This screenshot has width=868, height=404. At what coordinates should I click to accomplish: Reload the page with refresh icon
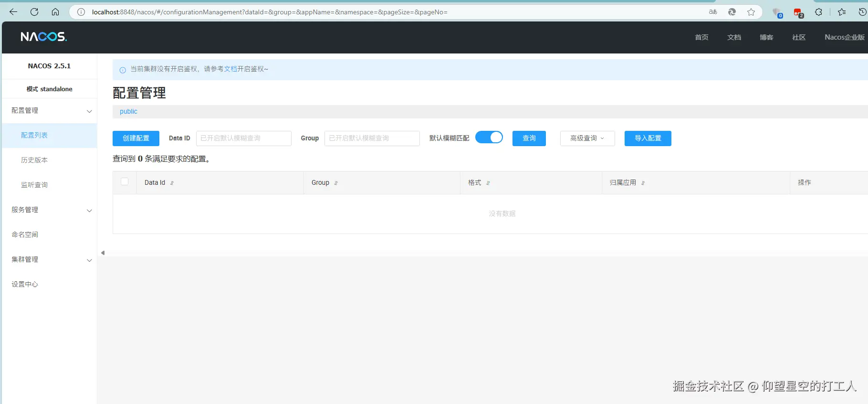point(34,12)
